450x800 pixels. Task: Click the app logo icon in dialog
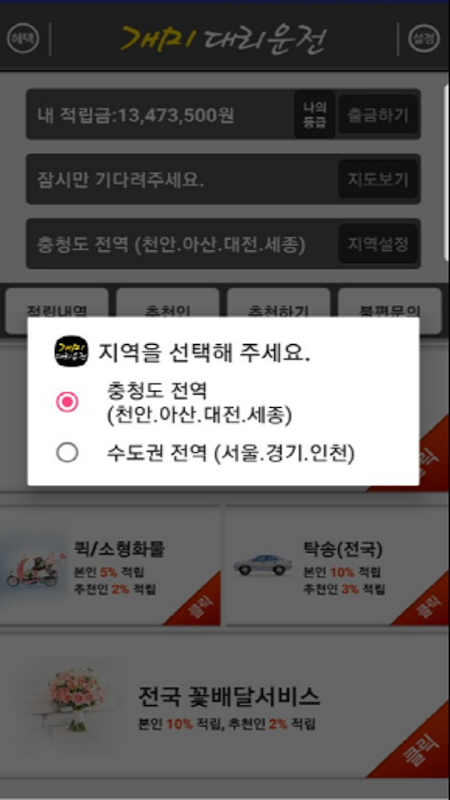coord(71,351)
